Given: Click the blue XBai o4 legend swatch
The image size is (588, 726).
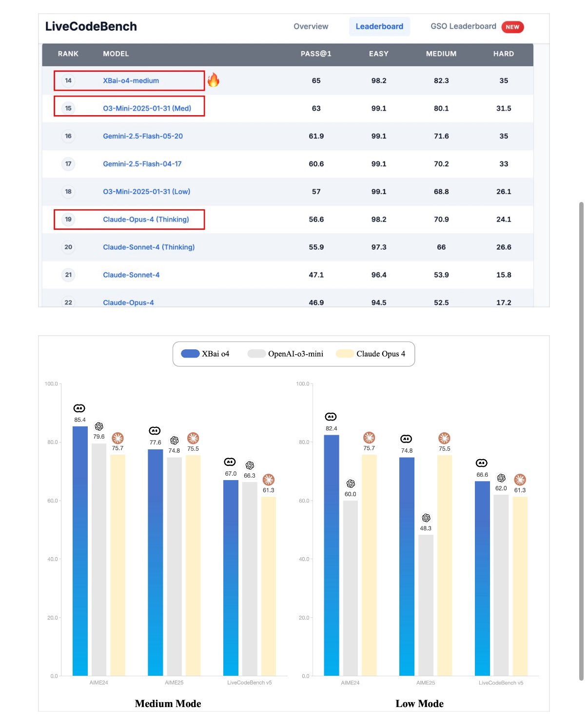Looking at the screenshot, I should click(x=190, y=354).
